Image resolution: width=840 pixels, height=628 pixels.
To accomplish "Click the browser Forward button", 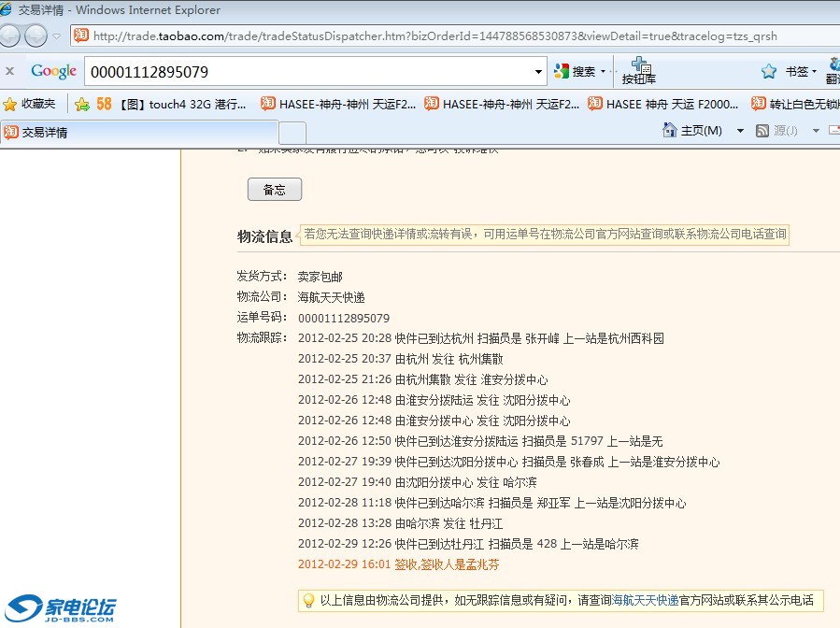I will pyautogui.click(x=36, y=36).
